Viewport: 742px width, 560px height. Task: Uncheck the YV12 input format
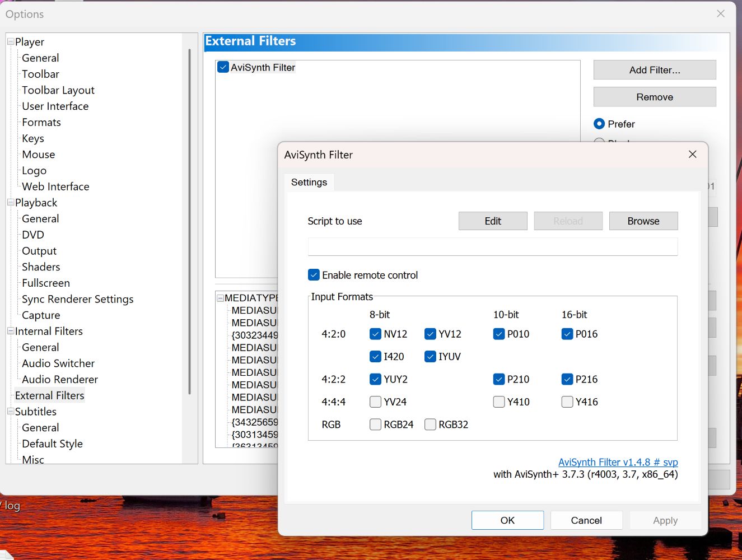coord(430,334)
